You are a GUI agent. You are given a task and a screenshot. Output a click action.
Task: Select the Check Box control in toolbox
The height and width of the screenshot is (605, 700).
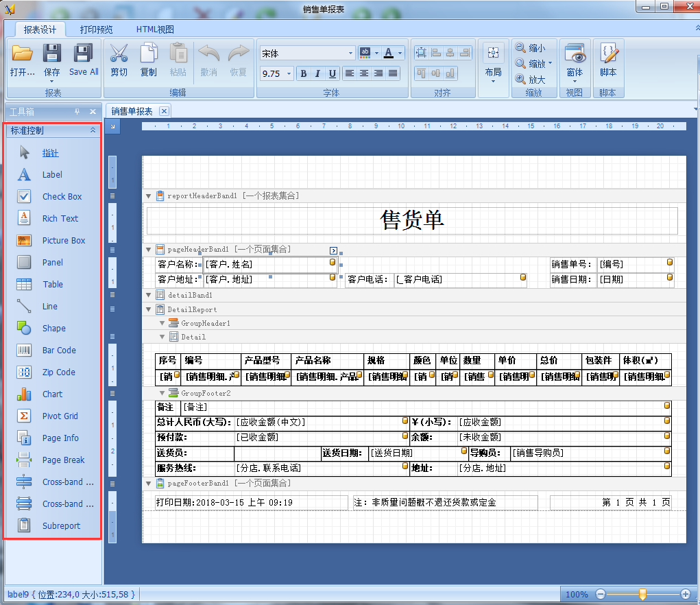point(62,197)
